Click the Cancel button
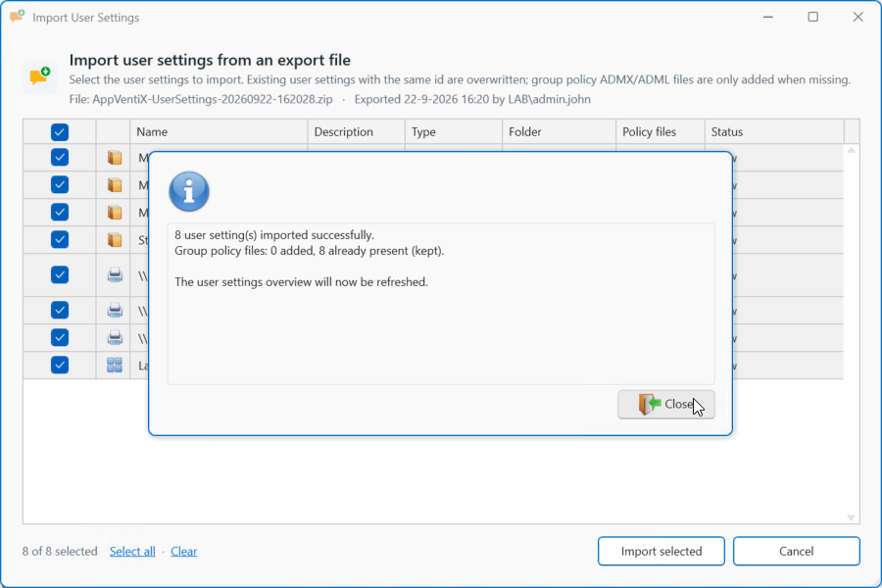The image size is (882, 588). coord(796,551)
